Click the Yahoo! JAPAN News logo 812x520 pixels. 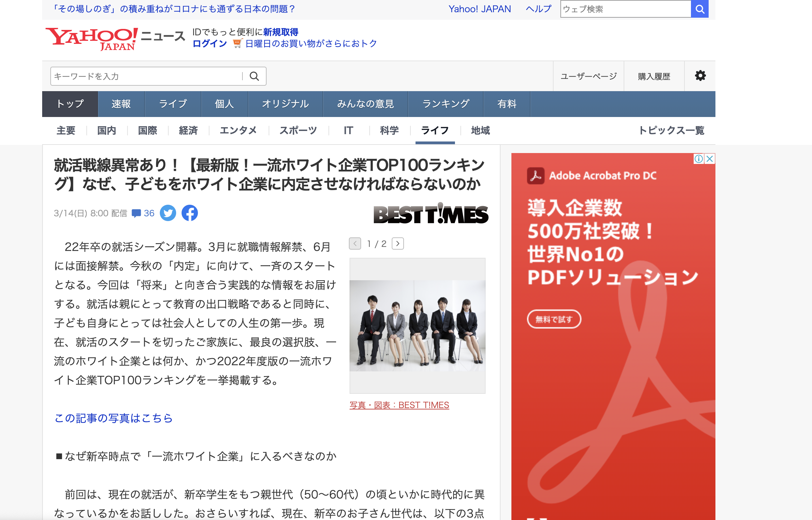click(x=115, y=39)
